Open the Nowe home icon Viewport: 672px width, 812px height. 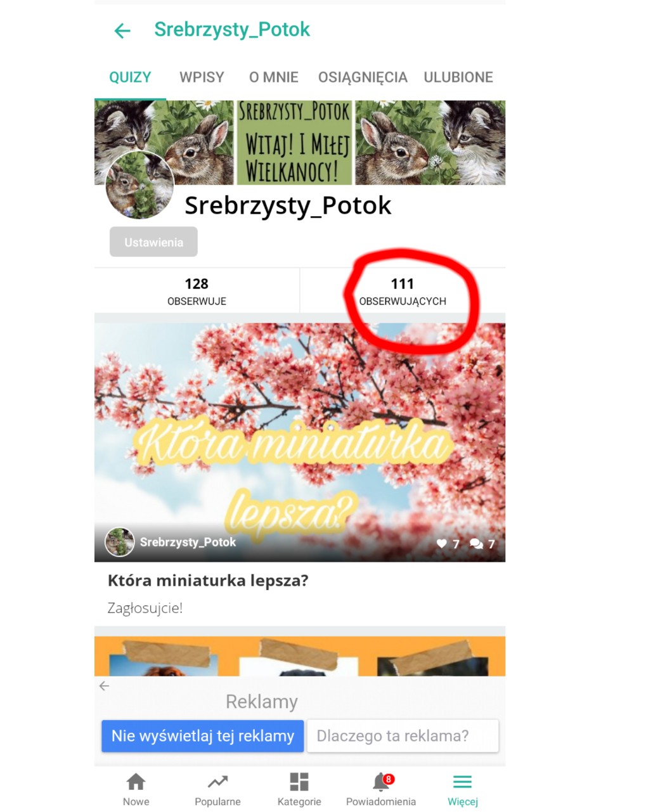click(136, 782)
